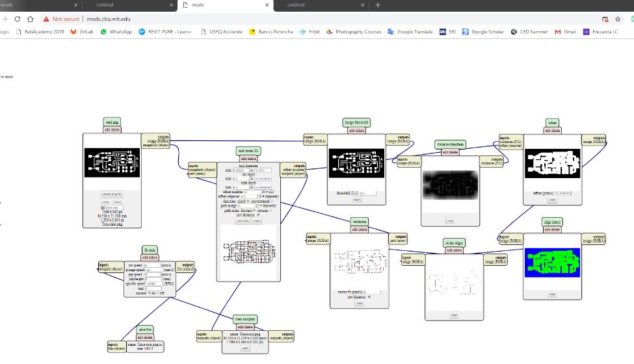The image size is (634, 364).
Task: Click the spindle speed input field
Action: (x=154, y=283)
